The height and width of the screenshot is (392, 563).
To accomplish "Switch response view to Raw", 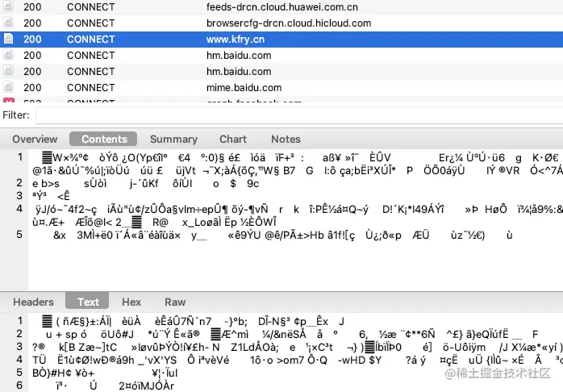I will pos(175,302).
